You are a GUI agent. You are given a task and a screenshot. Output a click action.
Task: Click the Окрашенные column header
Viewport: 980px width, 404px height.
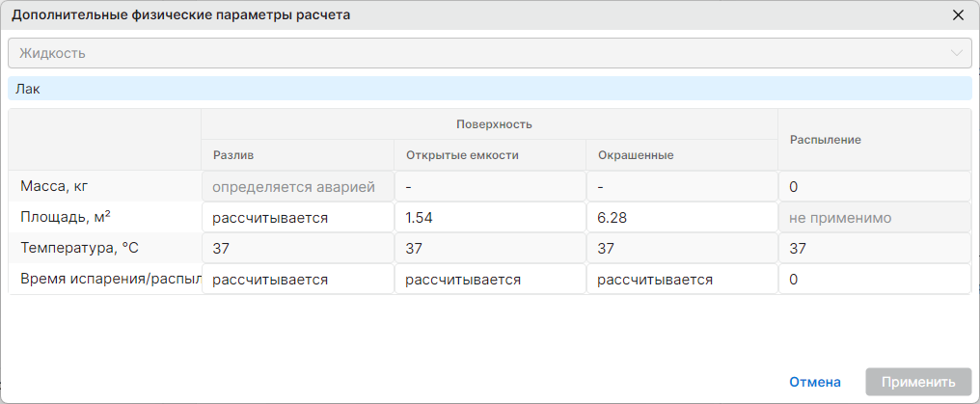(x=682, y=155)
